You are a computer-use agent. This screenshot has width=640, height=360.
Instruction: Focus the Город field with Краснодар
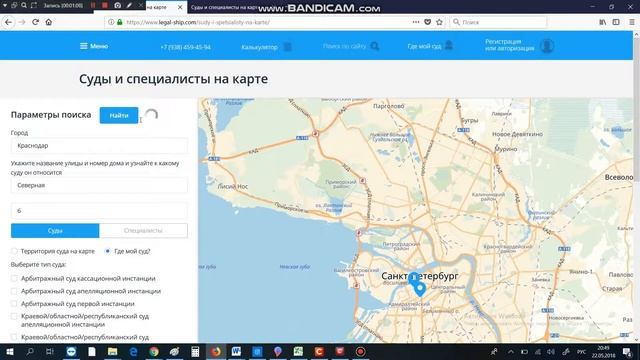tap(99, 146)
